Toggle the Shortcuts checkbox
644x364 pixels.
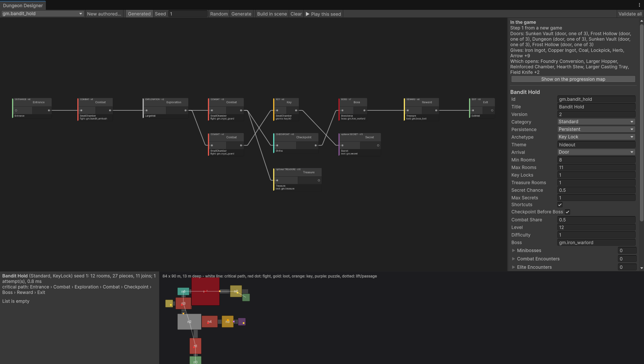coord(560,205)
